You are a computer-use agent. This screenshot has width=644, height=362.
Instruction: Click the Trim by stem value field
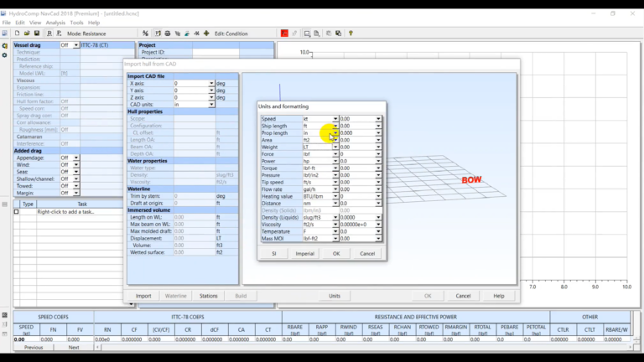(194, 196)
